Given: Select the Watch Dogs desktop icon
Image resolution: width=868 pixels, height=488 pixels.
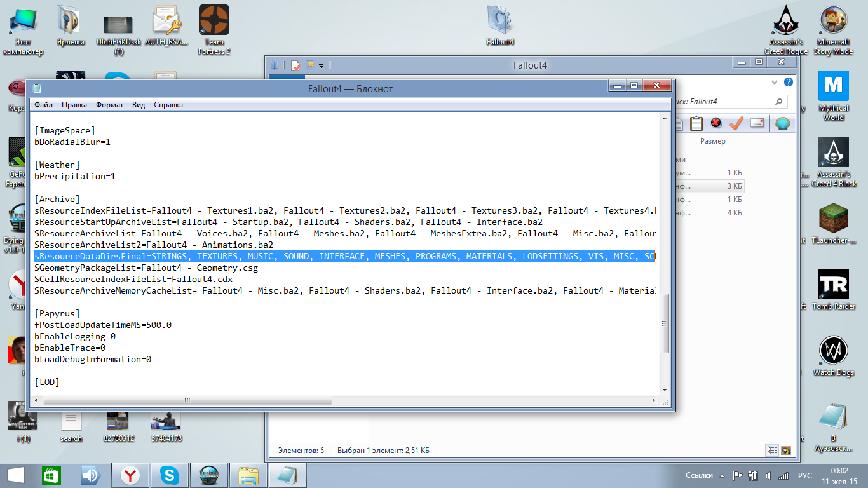Looking at the screenshot, I should click(833, 356).
